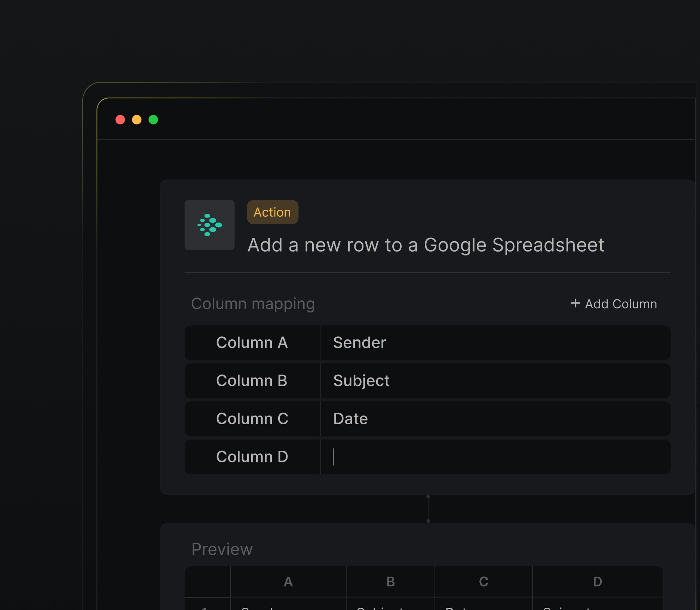The height and width of the screenshot is (610, 700).
Task: Select the Column B label cell
Action: (x=252, y=381)
